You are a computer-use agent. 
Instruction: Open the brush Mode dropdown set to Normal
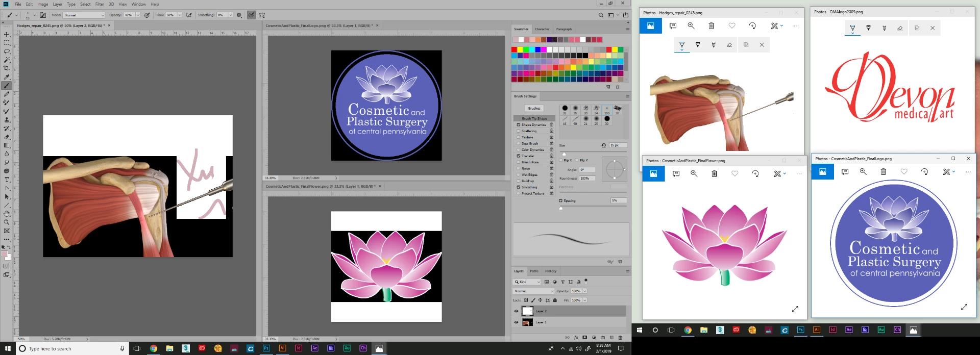pyautogui.click(x=84, y=15)
